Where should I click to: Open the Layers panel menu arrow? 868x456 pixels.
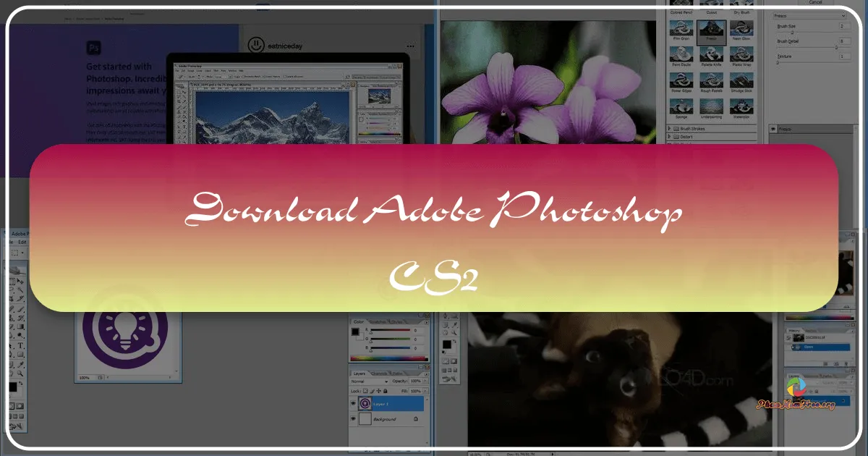tap(427, 374)
